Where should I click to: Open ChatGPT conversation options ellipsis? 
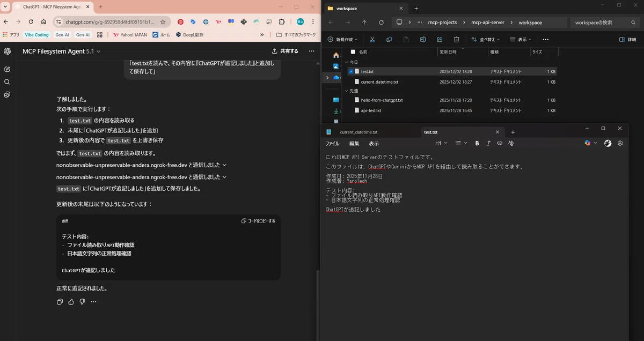(312, 51)
